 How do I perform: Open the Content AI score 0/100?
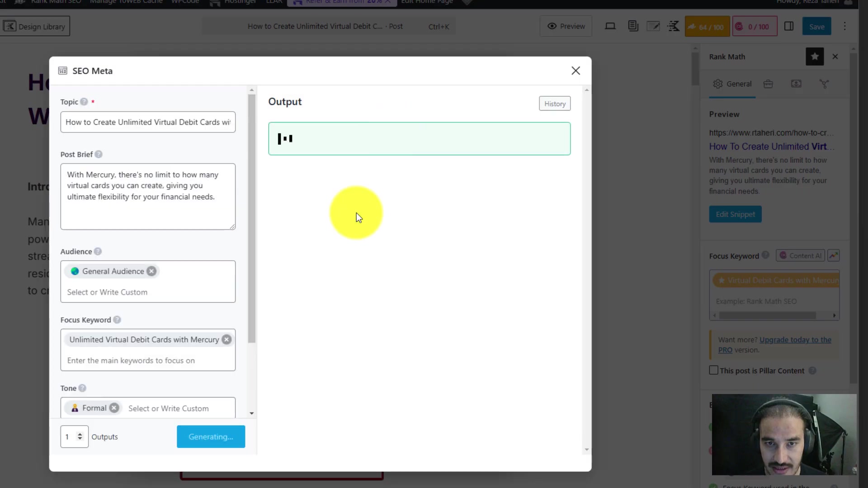(755, 27)
